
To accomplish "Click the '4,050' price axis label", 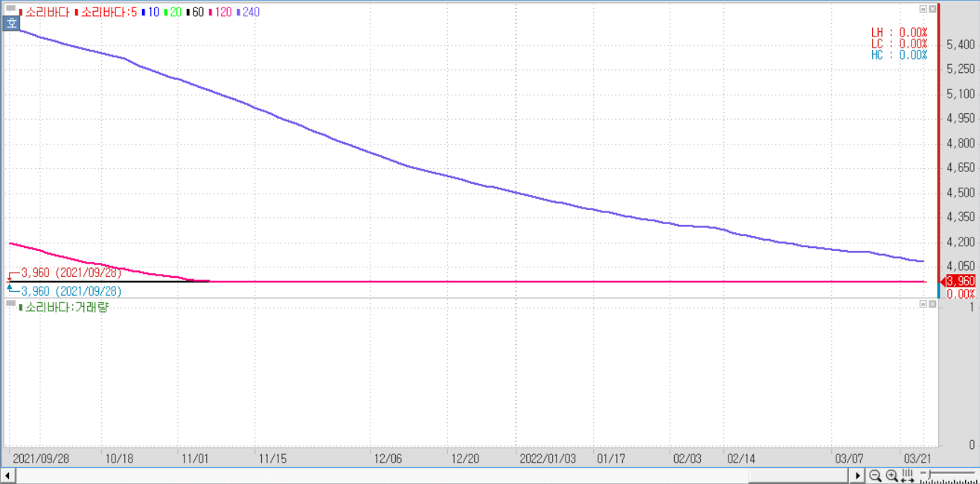I will [x=961, y=266].
